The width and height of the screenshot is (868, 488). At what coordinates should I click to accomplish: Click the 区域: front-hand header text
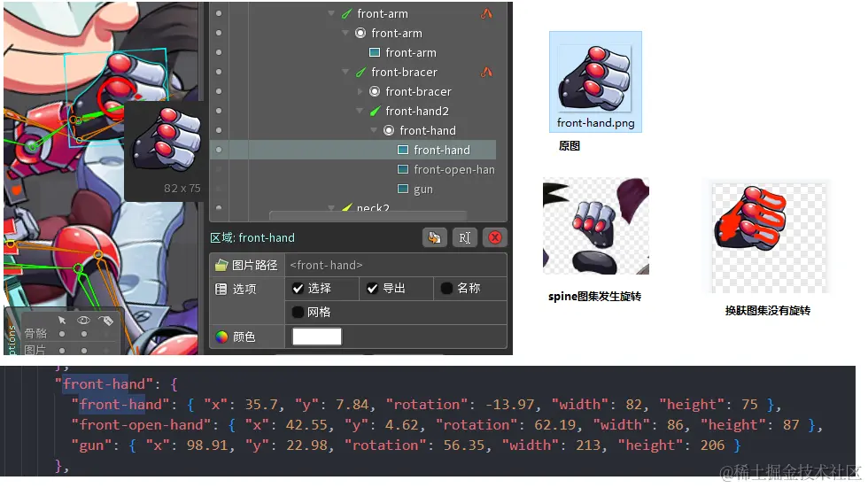(252, 238)
